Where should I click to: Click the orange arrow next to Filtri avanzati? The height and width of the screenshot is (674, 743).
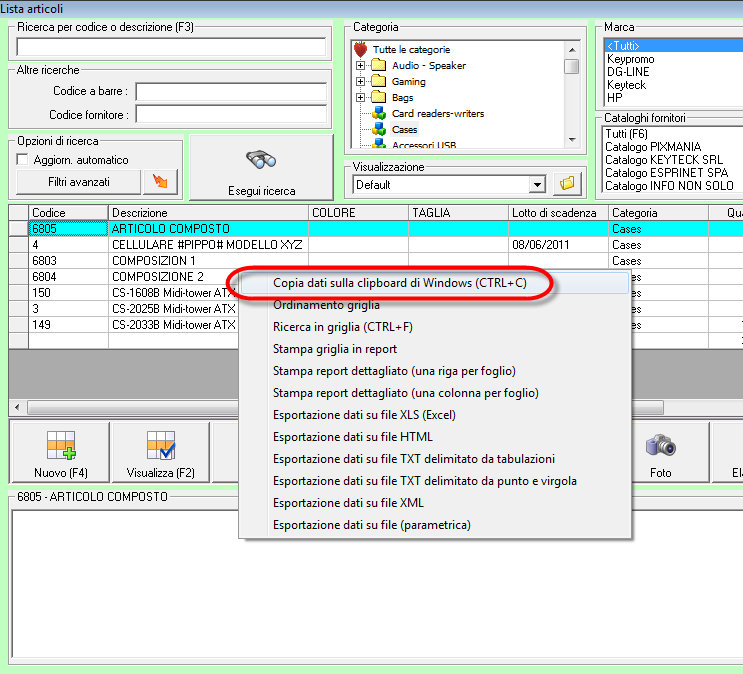(161, 182)
